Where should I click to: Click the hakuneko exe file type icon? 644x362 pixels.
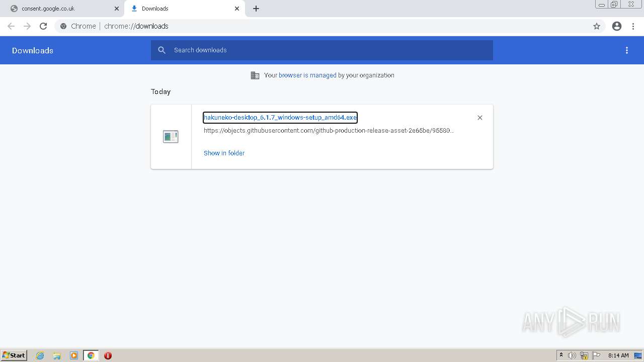171,136
